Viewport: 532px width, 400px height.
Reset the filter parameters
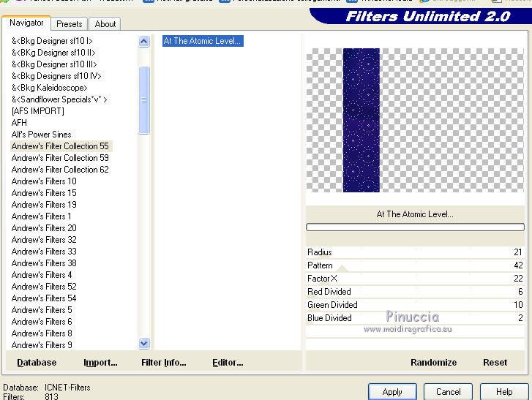click(495, 363)
